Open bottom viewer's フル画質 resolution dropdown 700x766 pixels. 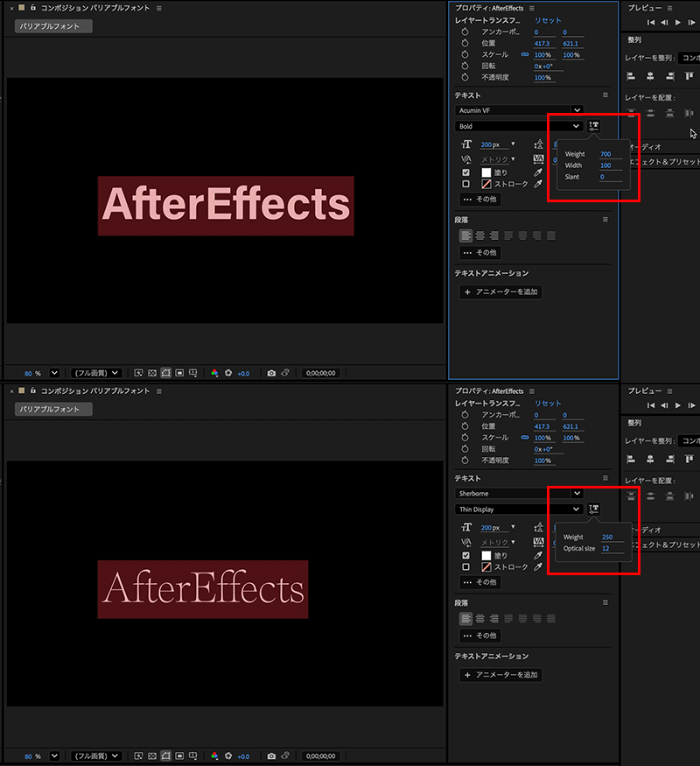(x=96, y=755)
